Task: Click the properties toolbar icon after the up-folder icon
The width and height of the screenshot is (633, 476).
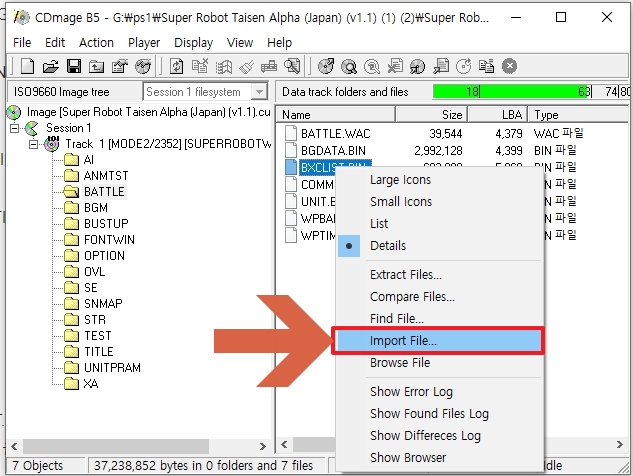Action: coord(119,66)
